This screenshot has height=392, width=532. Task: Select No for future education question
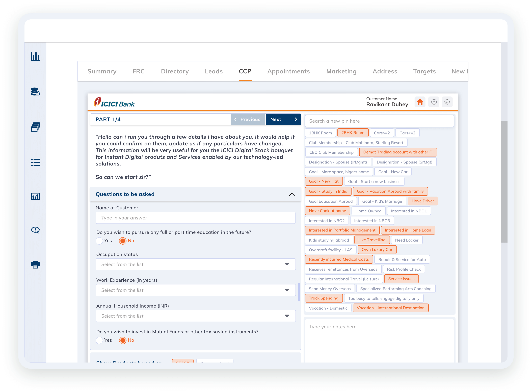point(123,241)
